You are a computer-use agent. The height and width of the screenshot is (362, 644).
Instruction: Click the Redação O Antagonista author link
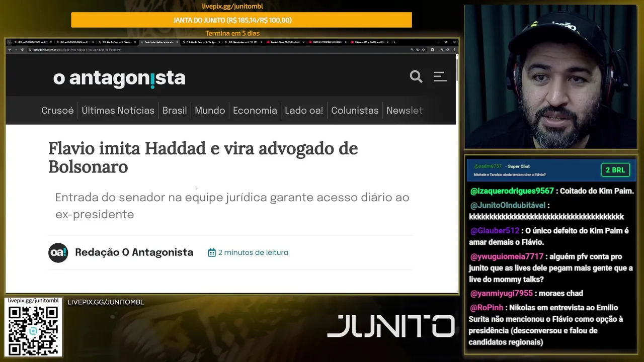tap(134, 252)
